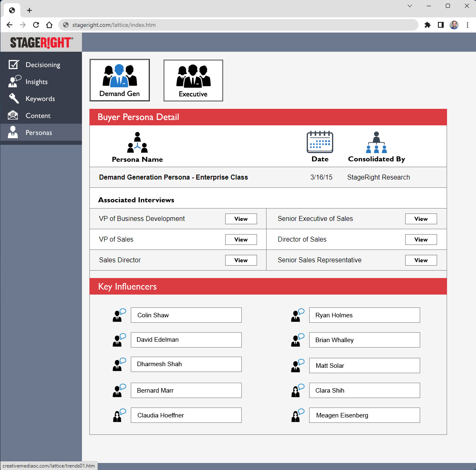Click the icon beside Matt Solar
Image resolution: width=476 pixels, height=470 pixels.
coord(298,365)
